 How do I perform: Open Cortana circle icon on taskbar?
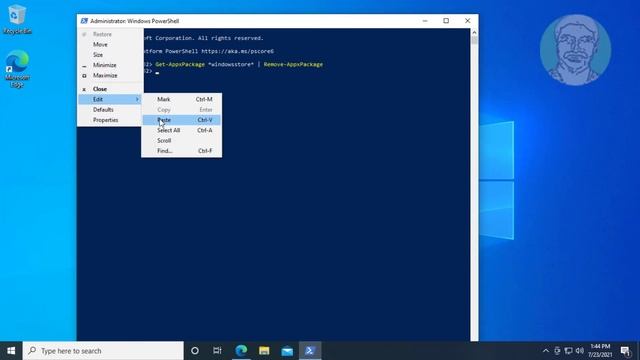click(x=195, y=351)
